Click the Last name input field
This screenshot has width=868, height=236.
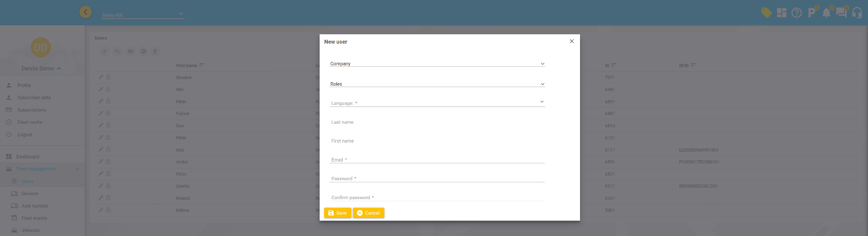pyautogui.click(x=437, y=122)
